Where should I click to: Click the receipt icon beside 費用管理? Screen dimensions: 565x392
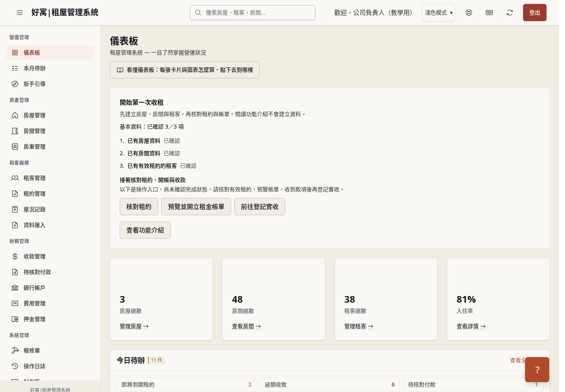tap(15, 303)
